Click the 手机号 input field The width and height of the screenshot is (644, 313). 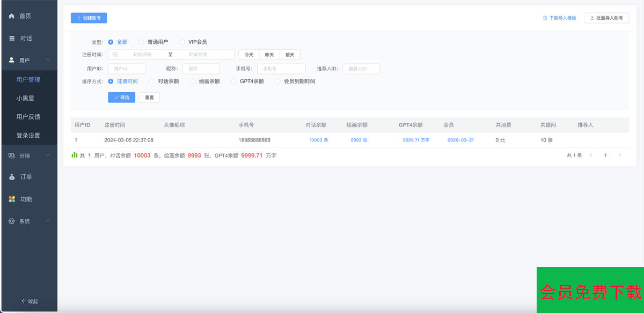[x=281, y=69]
